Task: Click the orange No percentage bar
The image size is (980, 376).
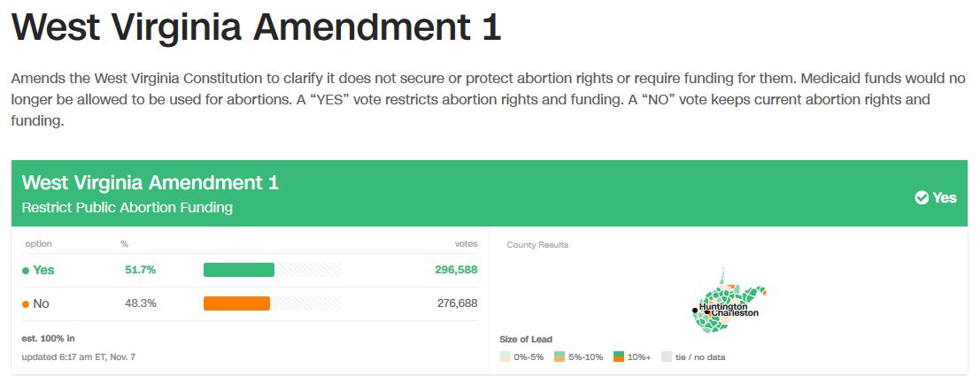Action: point(236,303)
